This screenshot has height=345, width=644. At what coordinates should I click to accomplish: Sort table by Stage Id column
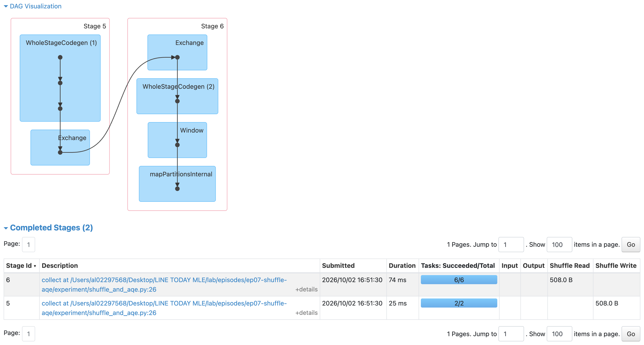coord(21,266)
